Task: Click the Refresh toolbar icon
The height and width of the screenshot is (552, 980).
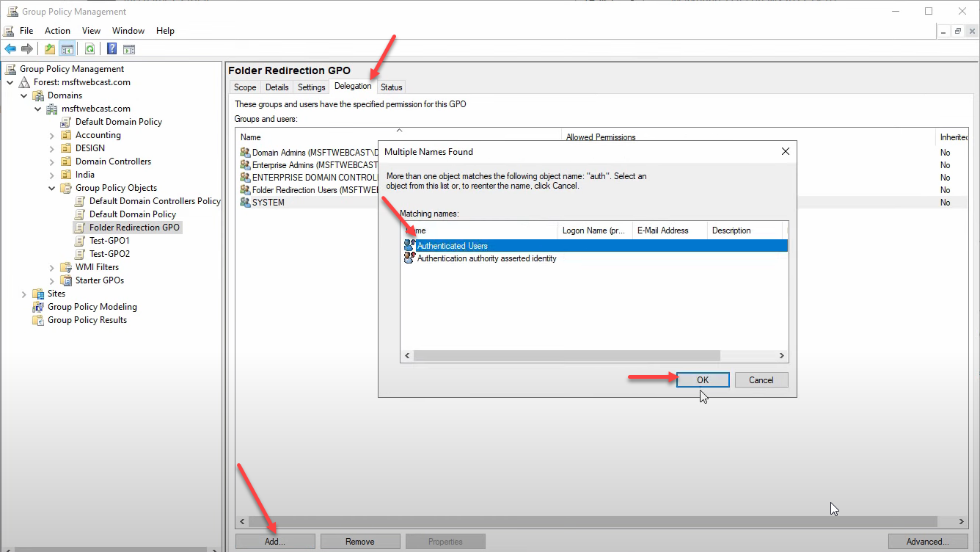Action: point(89,49)
